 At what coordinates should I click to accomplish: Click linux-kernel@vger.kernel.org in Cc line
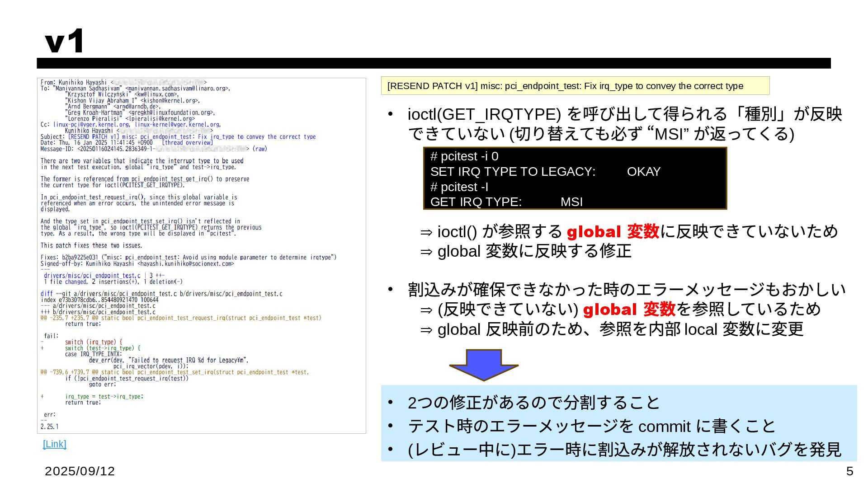click(x=177, y=125)
